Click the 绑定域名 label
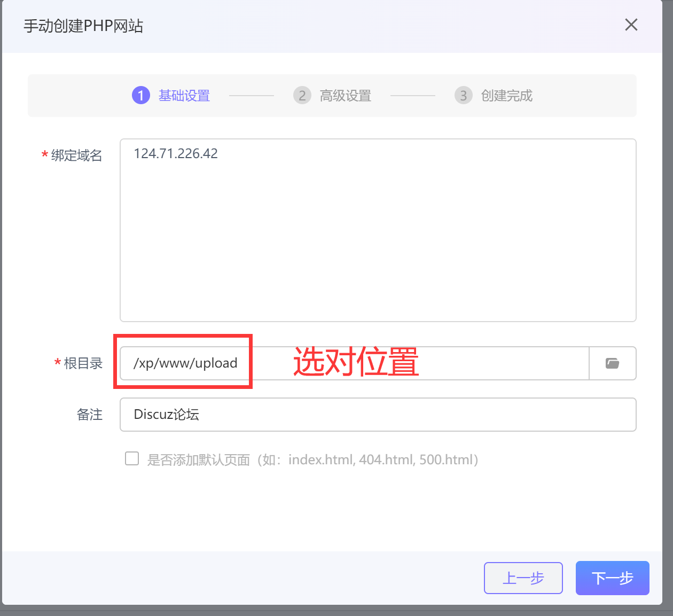673x616 pixels. coord(76,155)
